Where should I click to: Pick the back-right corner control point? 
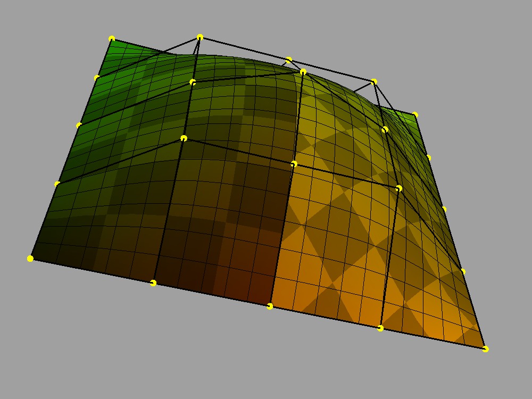coord(415,115)
